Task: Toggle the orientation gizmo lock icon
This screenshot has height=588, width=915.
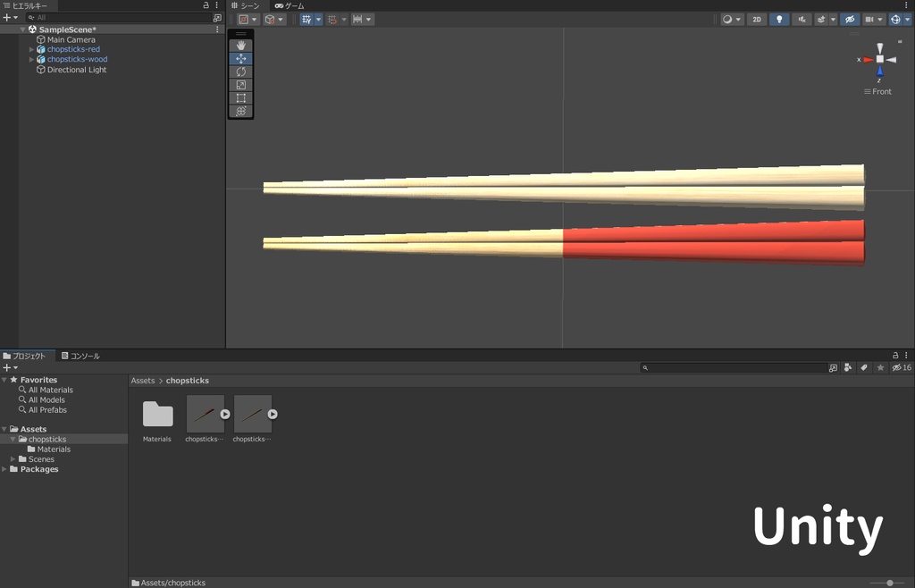Action: [899, 42]
